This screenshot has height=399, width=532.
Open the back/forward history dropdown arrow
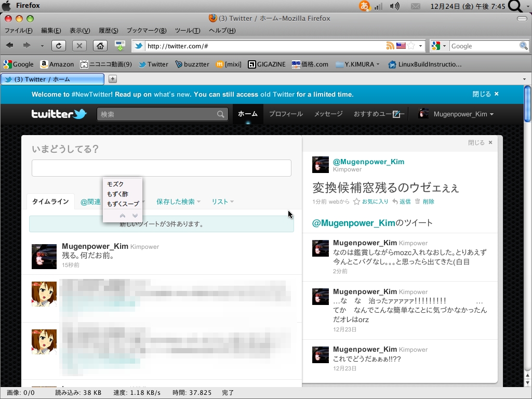click(x=42, y=46)
